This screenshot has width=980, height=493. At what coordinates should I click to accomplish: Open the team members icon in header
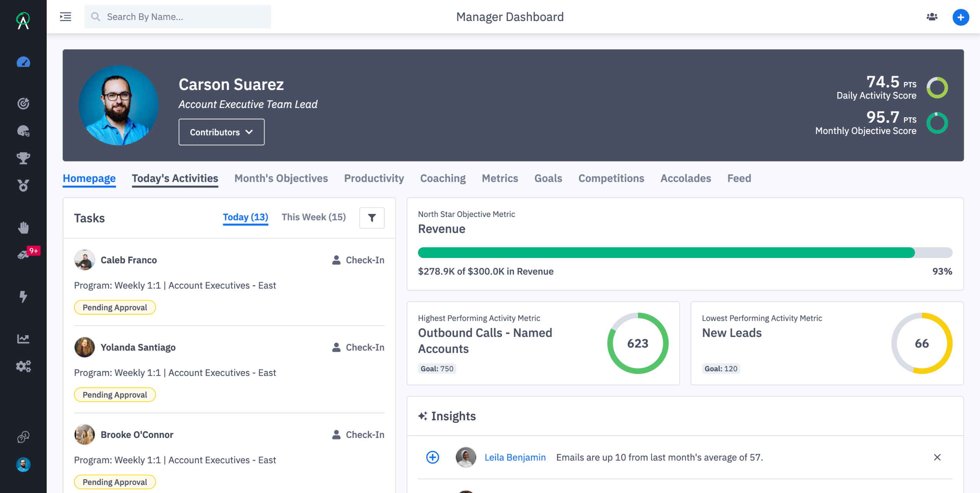(932, 17)
